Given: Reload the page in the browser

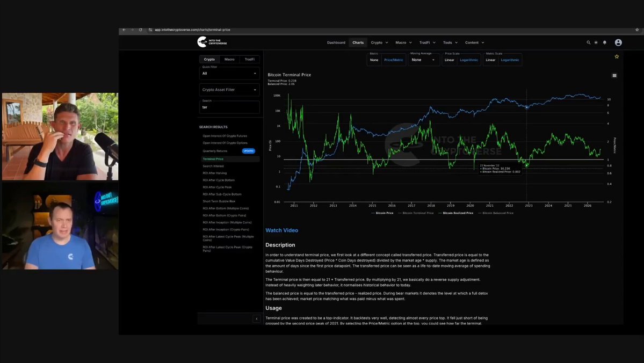Looking at the screenshot, I should [141, 30].
